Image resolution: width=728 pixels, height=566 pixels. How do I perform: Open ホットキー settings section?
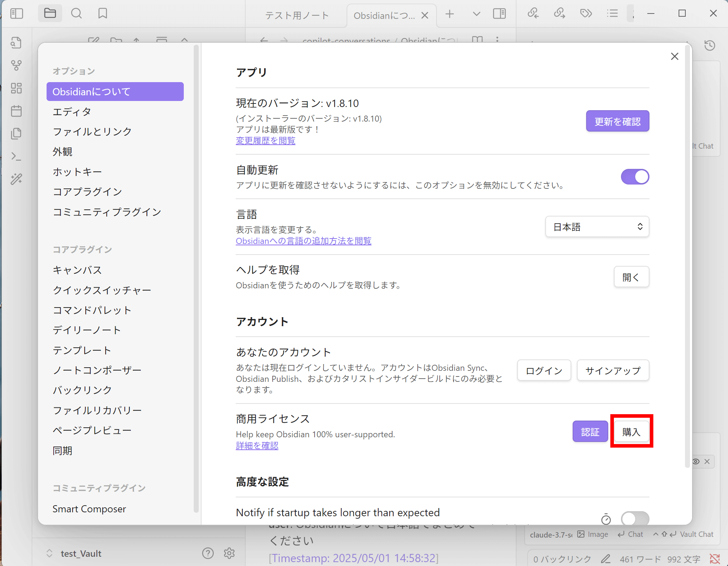pos(115,172)
